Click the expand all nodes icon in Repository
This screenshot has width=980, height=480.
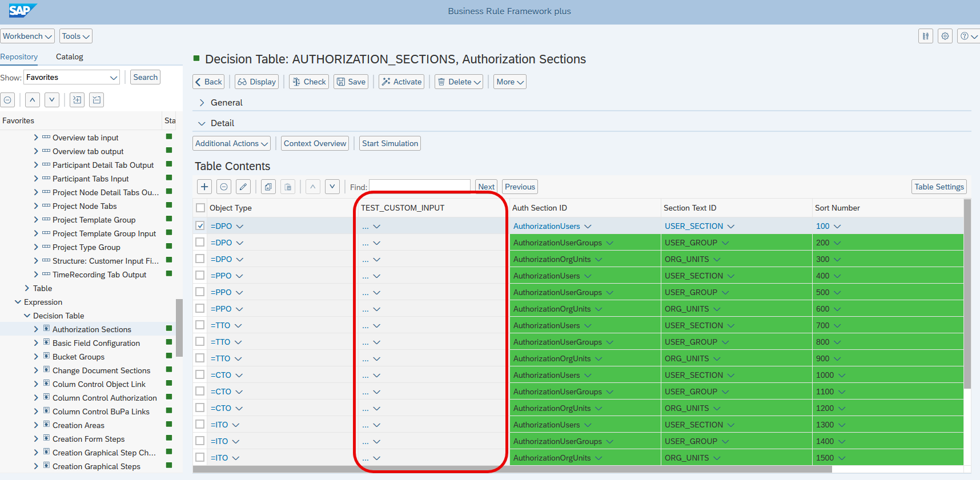click(77, 100)
